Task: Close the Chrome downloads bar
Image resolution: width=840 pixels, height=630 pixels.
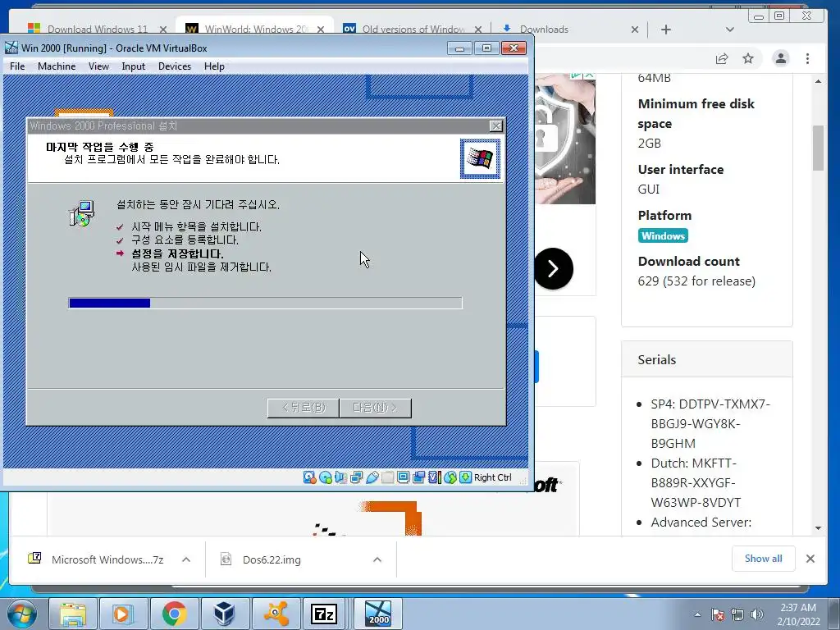Action: click(x=810, y=559)
